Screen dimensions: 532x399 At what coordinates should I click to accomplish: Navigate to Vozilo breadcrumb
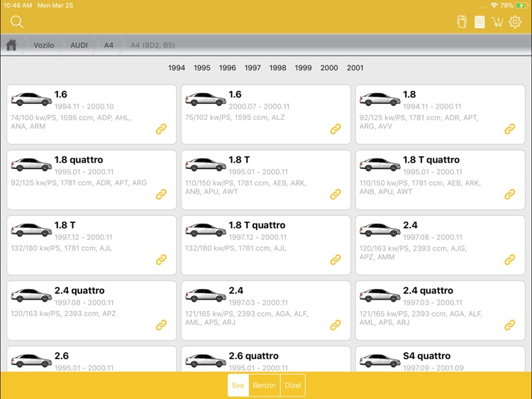tap(44, 45)
